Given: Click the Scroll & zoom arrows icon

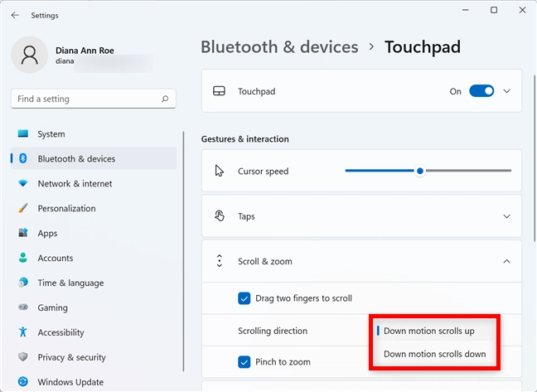Looking at the screenshot, I should point(219,261).
